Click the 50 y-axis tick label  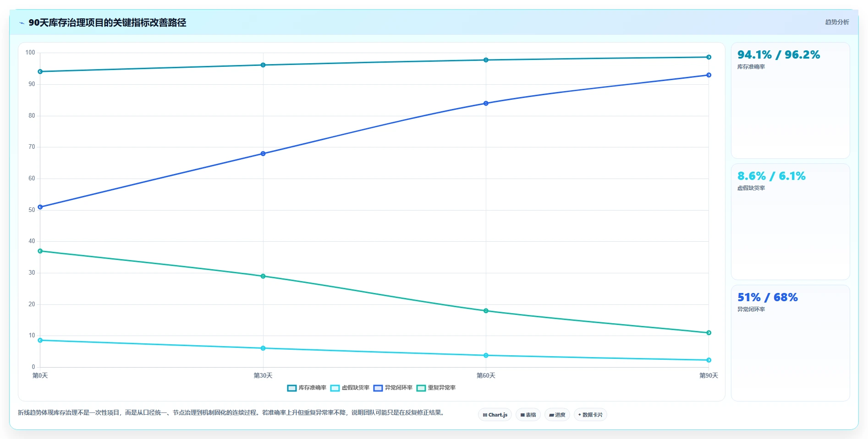point(32,210)
